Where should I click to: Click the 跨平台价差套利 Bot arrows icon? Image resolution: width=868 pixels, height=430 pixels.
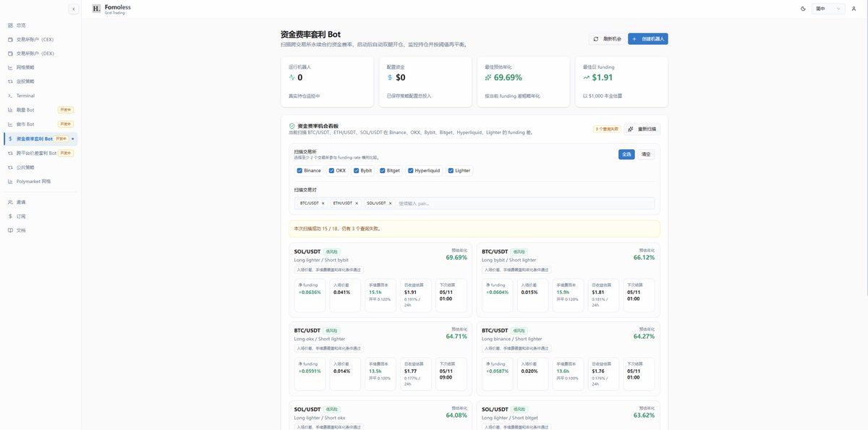[x=10, y=153]
